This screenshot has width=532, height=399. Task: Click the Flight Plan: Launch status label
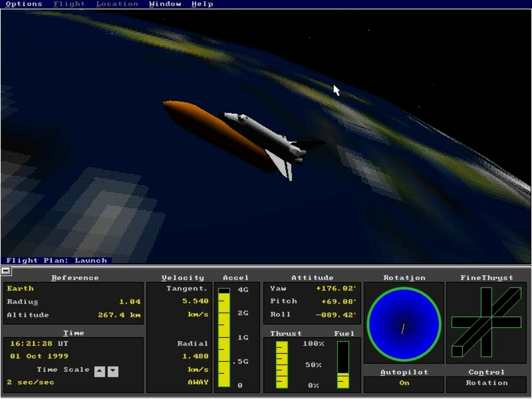click(x=57, y=260)
